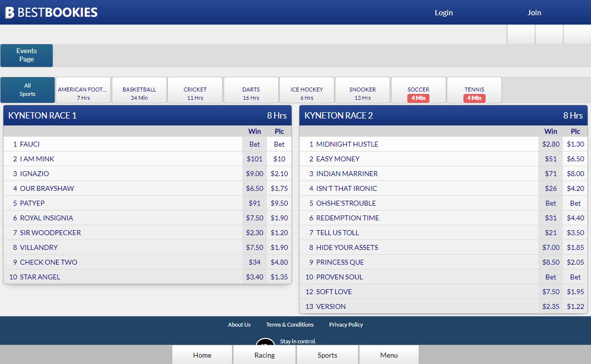
Task: Pick EASY MONEY place odds $6.50
Action: [x=575, y=159]
